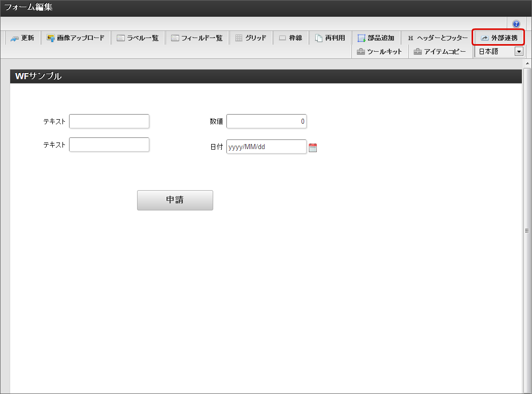Screen dimensions: 532x394
Task: Click the 更新 (Update) toolbar button
Action: [x=23, y=38]
